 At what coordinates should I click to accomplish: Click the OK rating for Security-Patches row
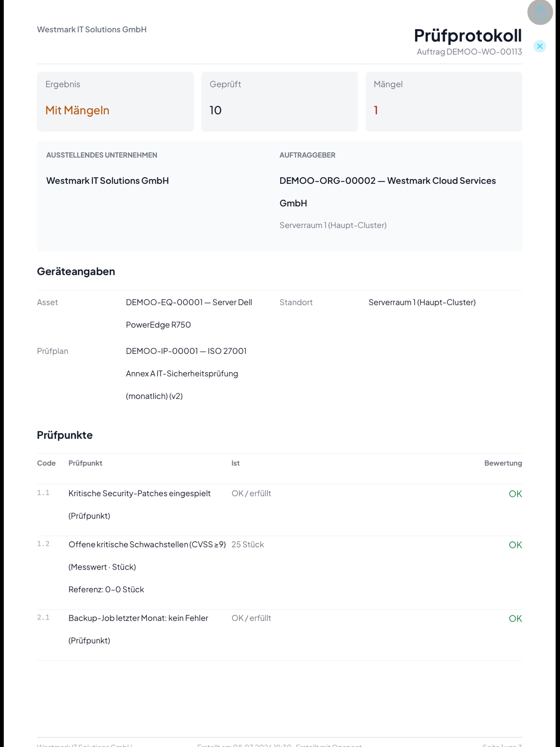pyautogui.click(x=515, y=494)
